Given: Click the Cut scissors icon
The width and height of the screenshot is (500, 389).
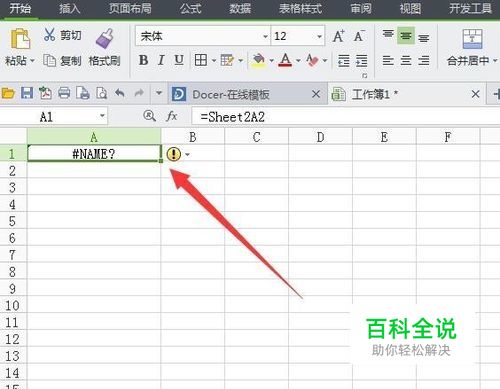Looking at the screenshot, I should [49, 35].
